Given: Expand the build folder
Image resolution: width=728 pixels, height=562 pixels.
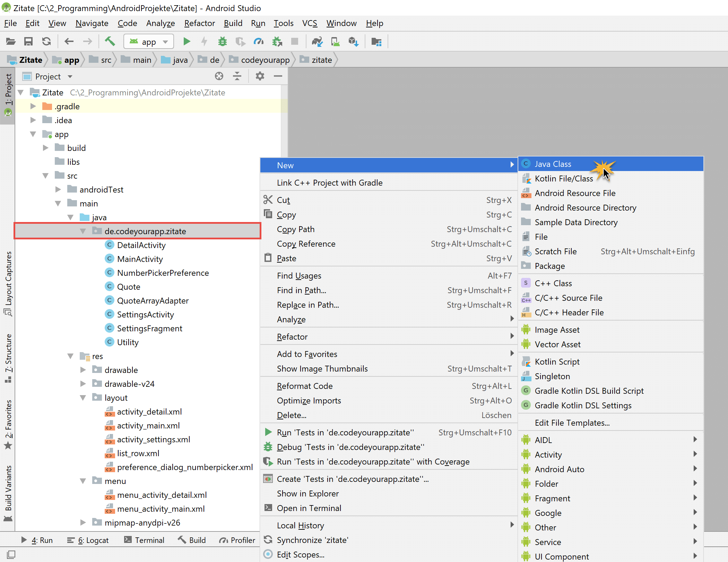Looking at the screenshot, I should [x=46, y=148].
